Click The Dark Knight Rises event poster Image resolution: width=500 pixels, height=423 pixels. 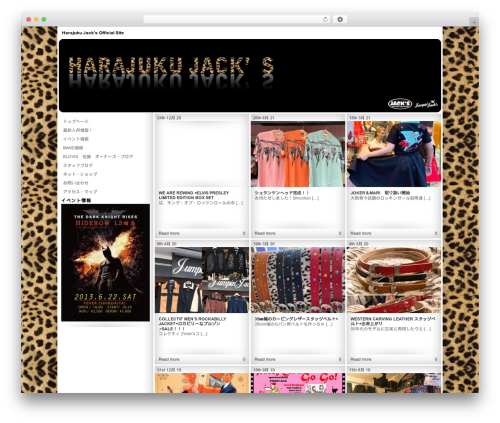click(x=105, y=263)
